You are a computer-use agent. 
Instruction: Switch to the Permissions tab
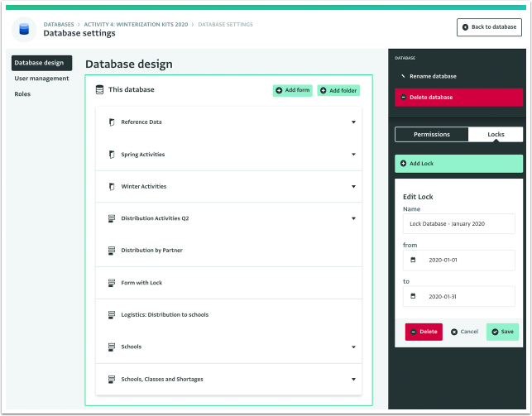(x=432, y=135)
